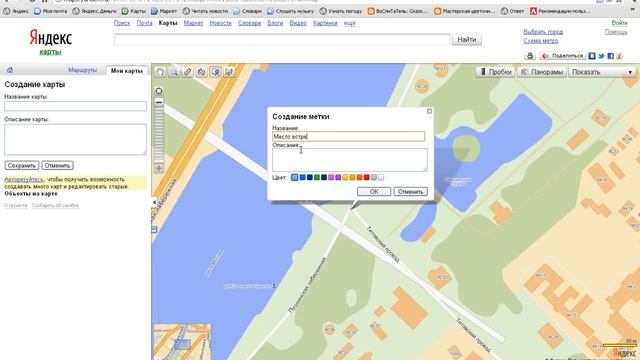Open the Яндекс bookmark in bookmarks bar
This screenshot has height=360, width=640.
pyautogui.click(x=16, y=11)
